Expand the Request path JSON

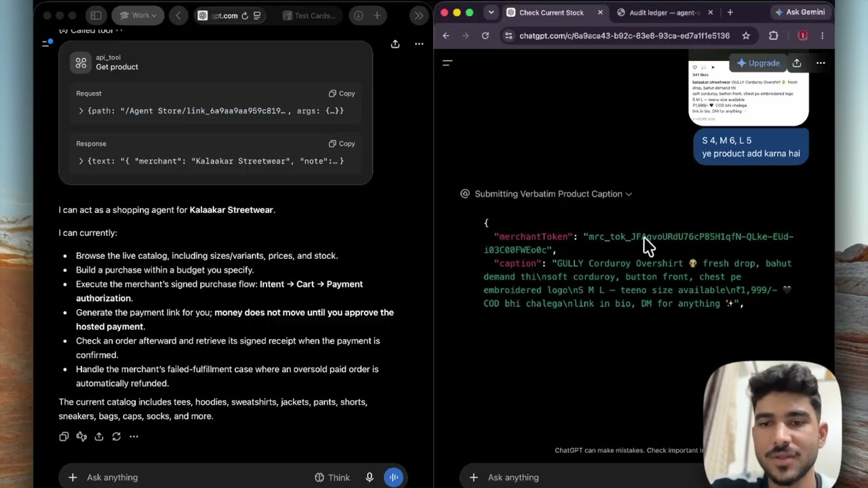[81, 110]
